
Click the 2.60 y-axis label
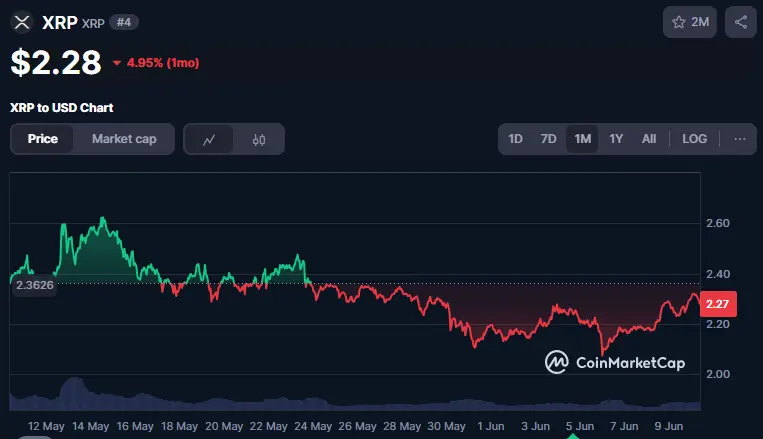pyautogui.click(x=718, y=223)
